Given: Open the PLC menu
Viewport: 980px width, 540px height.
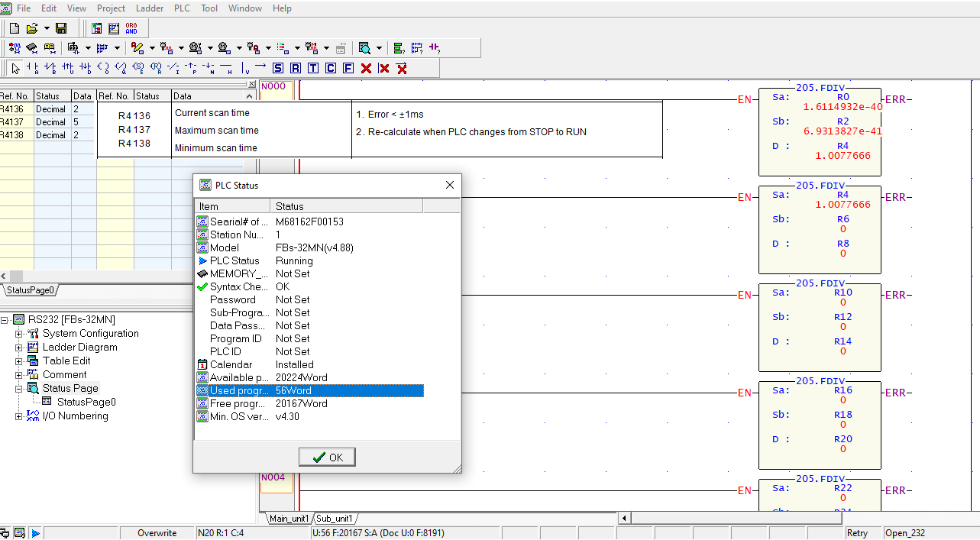Looking at the screenshot, I should pos(183,8).
